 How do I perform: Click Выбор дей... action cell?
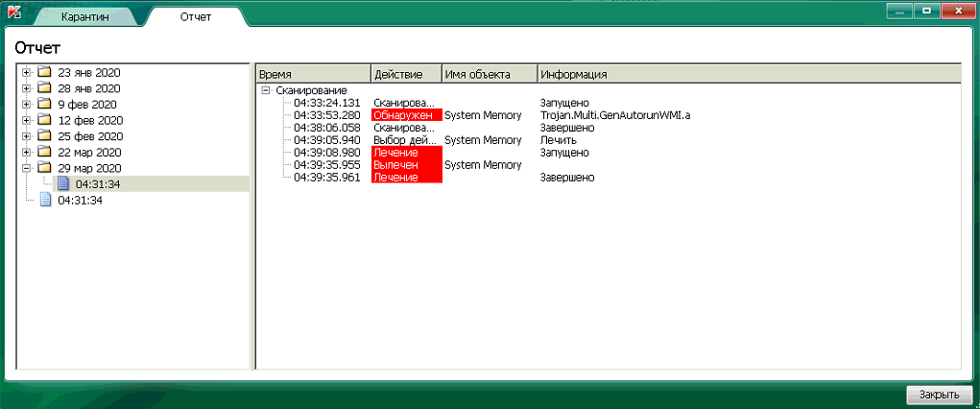click(x=403, y=140)
